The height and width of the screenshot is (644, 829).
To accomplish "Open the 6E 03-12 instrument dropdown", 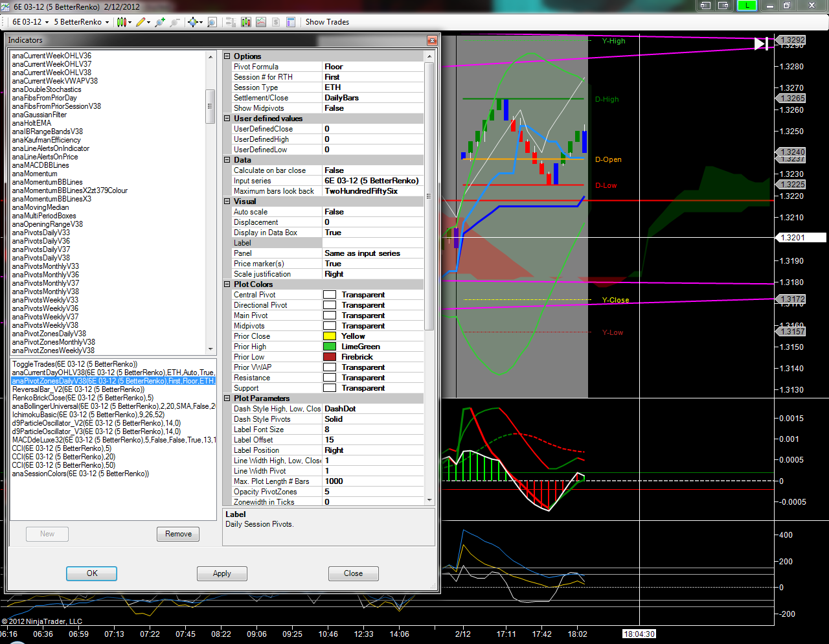I will [30, 22].
